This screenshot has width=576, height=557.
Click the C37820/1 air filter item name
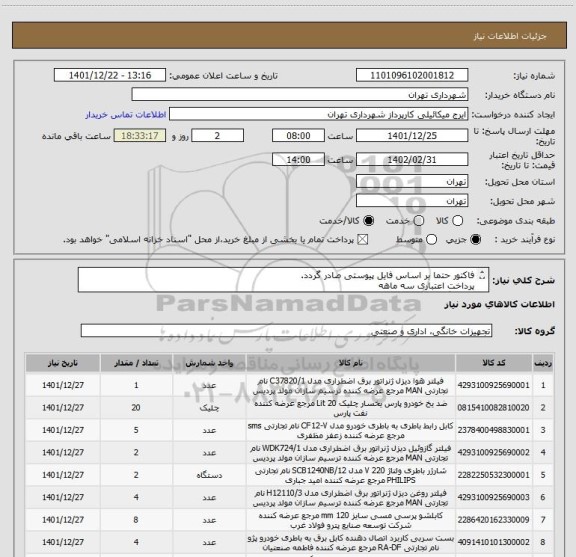(x=350, y=385)
